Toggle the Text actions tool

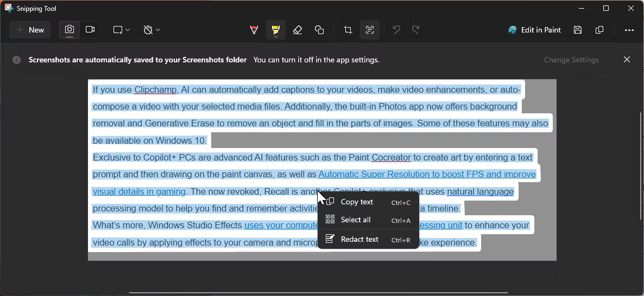point(370,30)
